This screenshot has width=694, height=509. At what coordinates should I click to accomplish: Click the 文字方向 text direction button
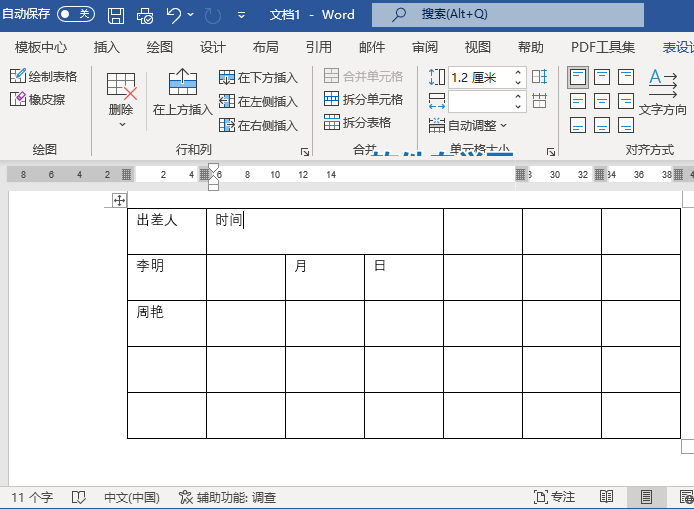tap(663, 92)
